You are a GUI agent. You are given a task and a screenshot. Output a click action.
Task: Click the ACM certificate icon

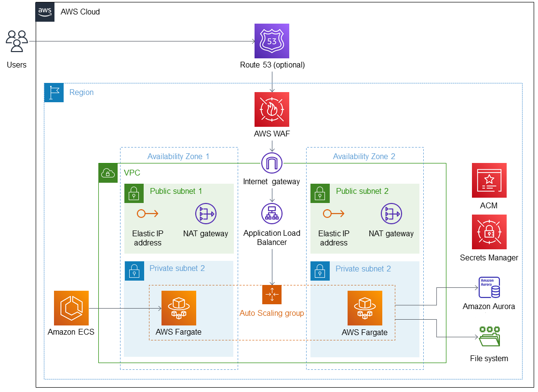pyautogui.click(x=489, y=180)
